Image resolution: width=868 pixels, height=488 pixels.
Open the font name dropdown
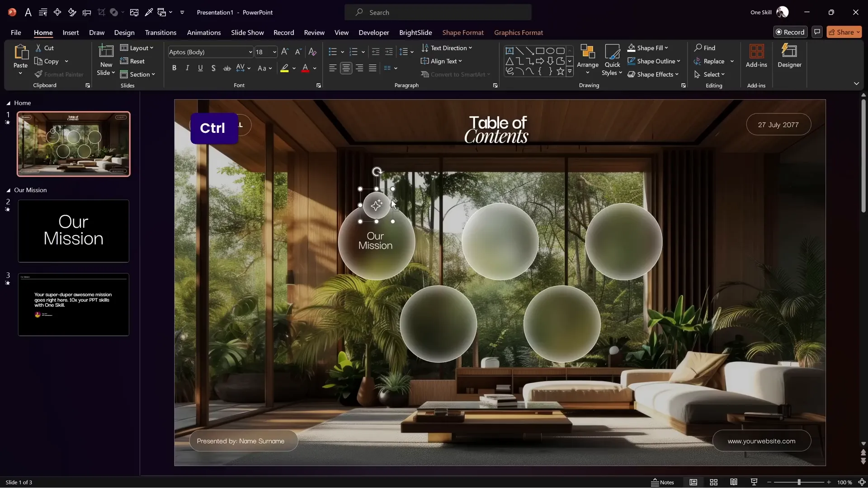(250, 52)
